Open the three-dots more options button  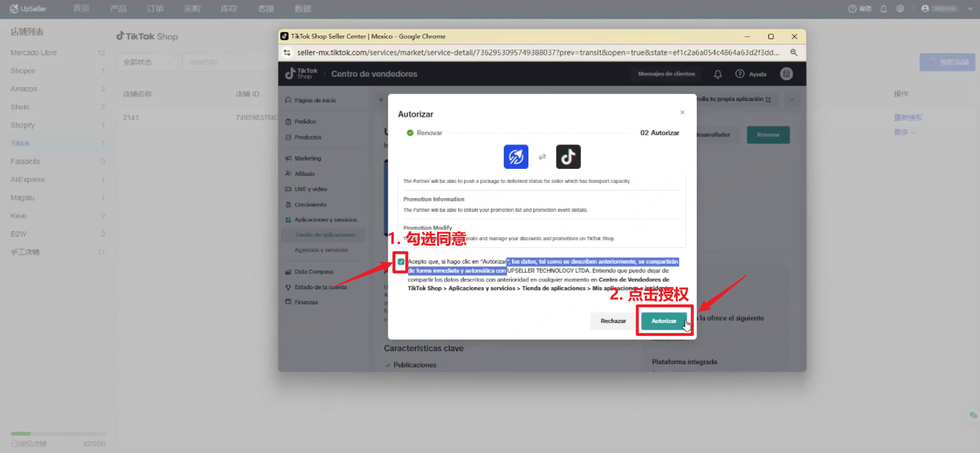pos(792,100)
